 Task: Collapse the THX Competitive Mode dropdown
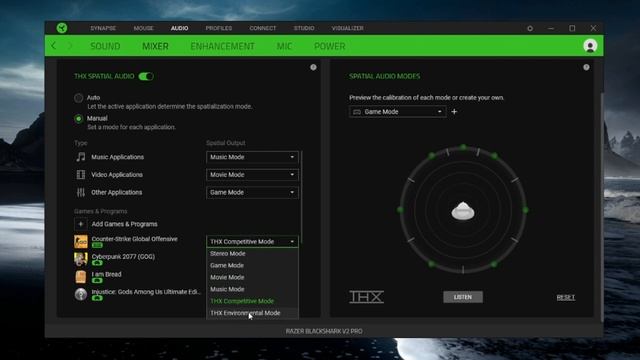(252, 242)
